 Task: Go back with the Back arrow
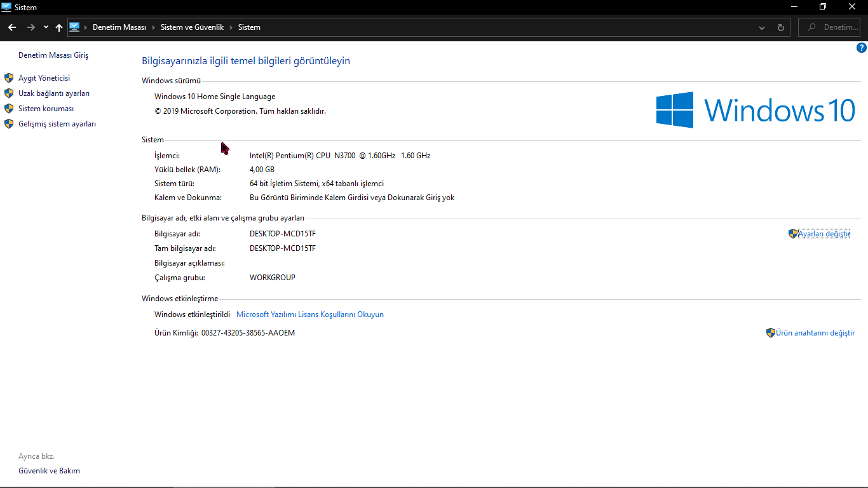click(11, 27)
